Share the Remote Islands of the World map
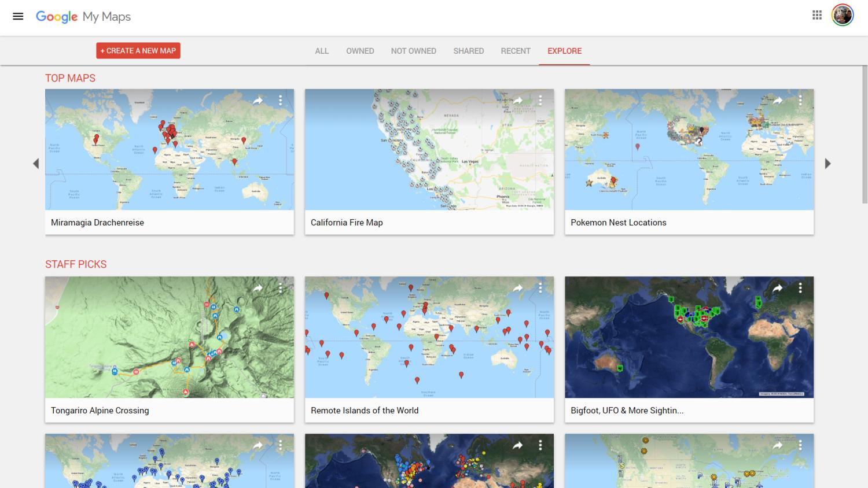 (518, 288)
